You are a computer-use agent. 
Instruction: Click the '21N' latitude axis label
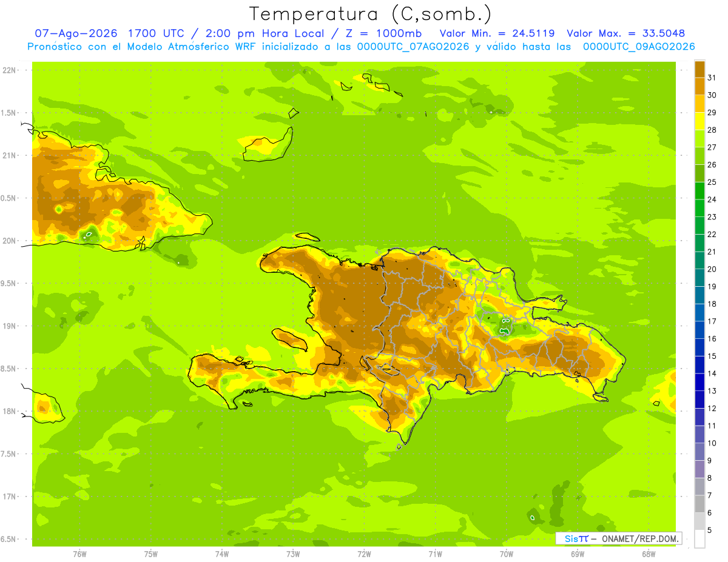point(10,155)
